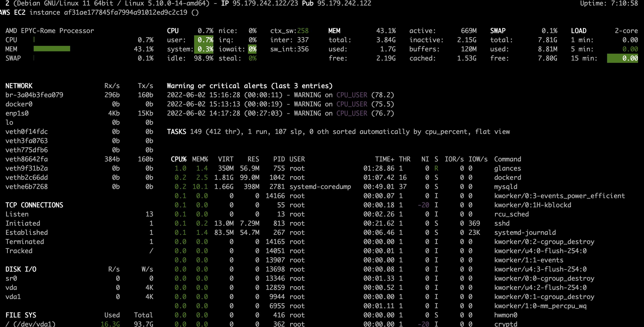Click the enp1s0 network interface

pos(17,113)
